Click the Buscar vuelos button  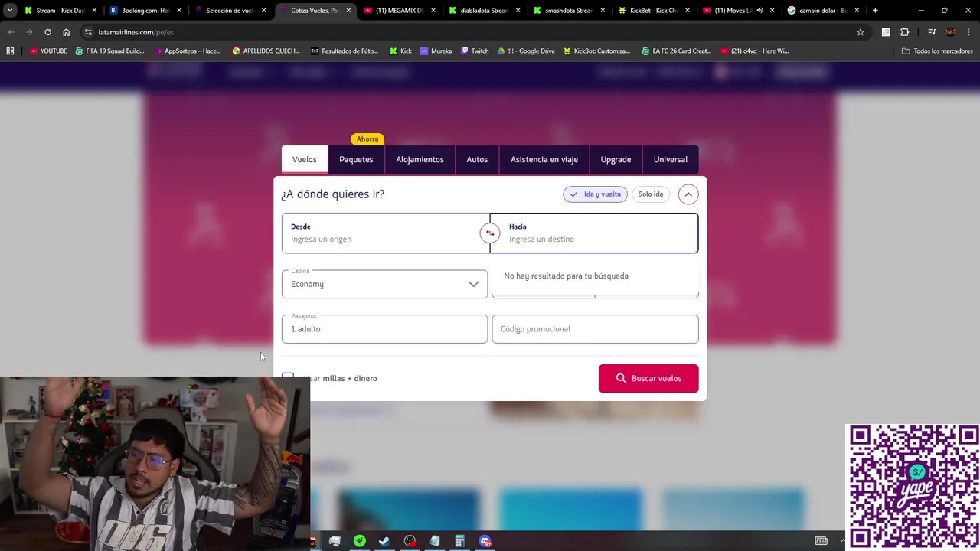pos(648,378)
